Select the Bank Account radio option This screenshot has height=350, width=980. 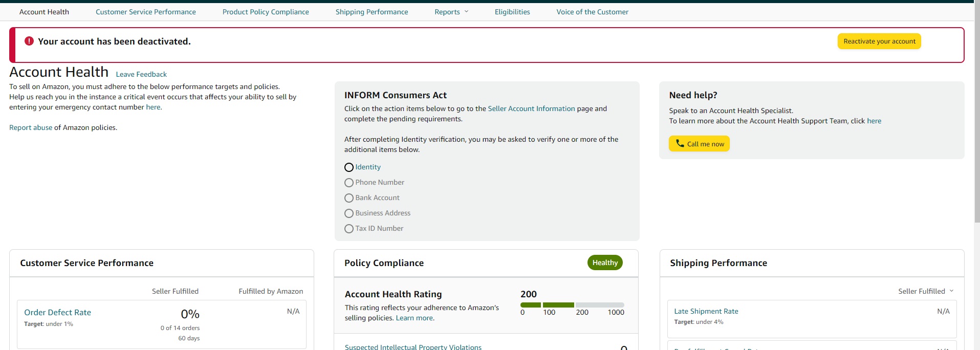(x=349, y=198)
